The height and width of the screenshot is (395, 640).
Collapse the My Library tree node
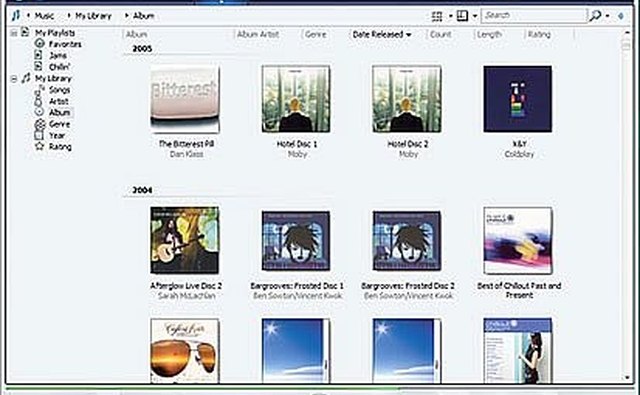click(x=14, y=79)
